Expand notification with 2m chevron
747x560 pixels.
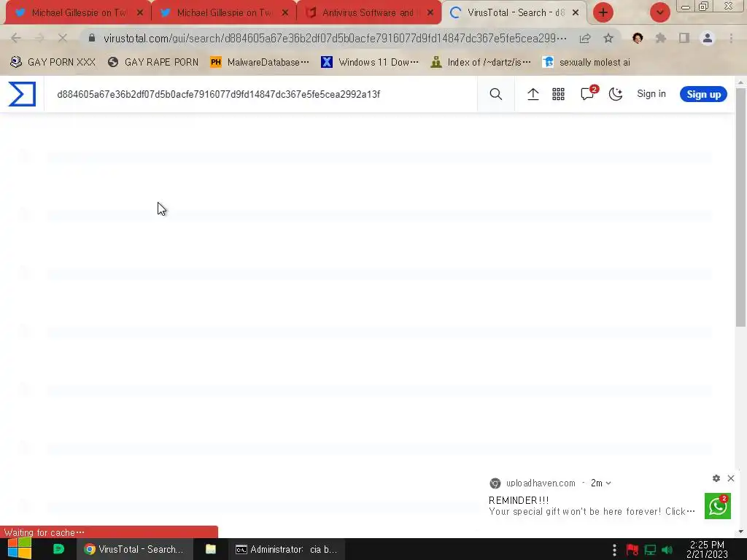coord(608,483)
